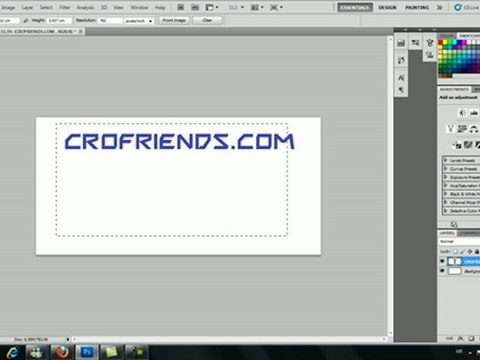Expand Curves Presets list
This screenshot has width=480, height=360.
(x=445, y=169)
